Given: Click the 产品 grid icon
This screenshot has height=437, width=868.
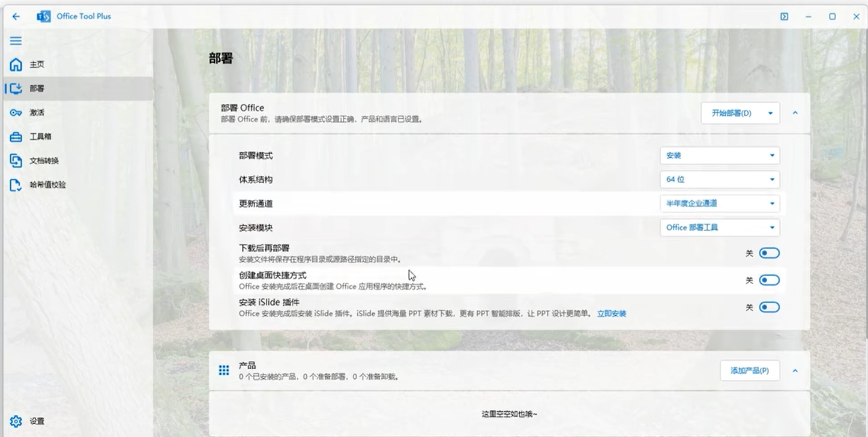Looking at the screenshot, I should pyautogui.click(x=224, y=370).
